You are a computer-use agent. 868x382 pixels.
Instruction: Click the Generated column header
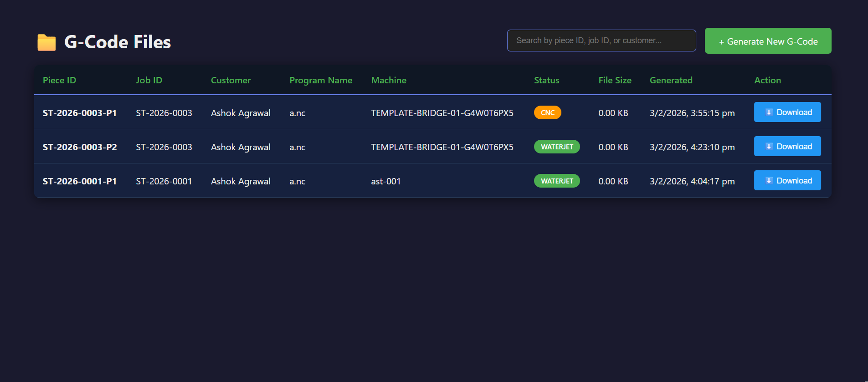click(x=671, y=80)
